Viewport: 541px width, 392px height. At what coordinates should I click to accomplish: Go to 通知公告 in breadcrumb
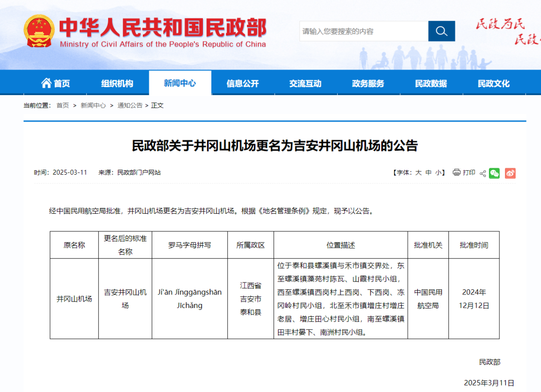(130, 106)
